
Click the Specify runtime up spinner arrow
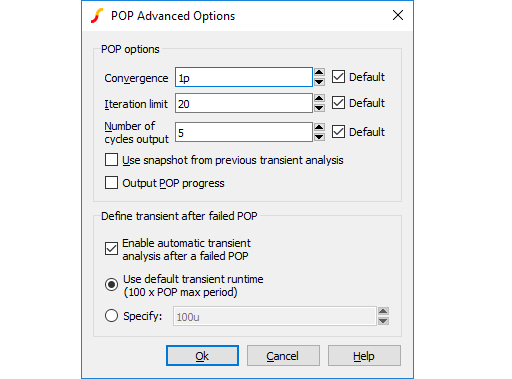383,311
